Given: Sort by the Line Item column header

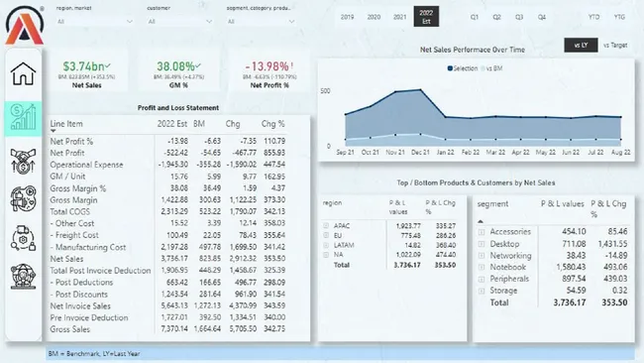Looking at the screenshot, I should (66, 124).
